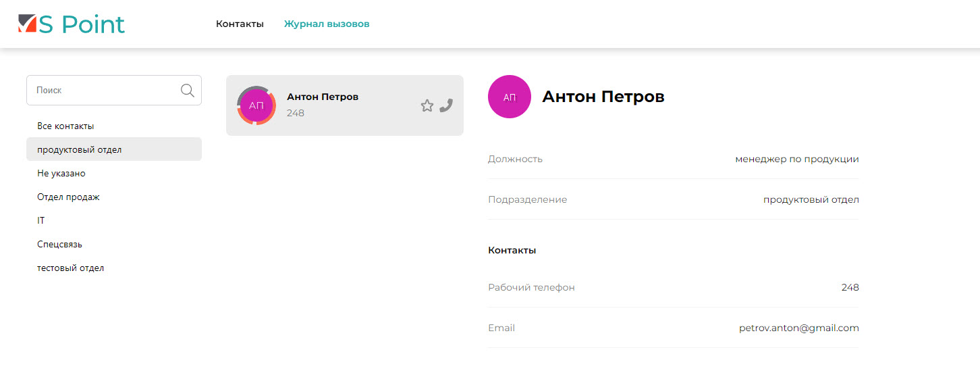Screen dimensions: 980x369
Task: Call Антон Петров using phone icon
Action: tap(445, 105)
